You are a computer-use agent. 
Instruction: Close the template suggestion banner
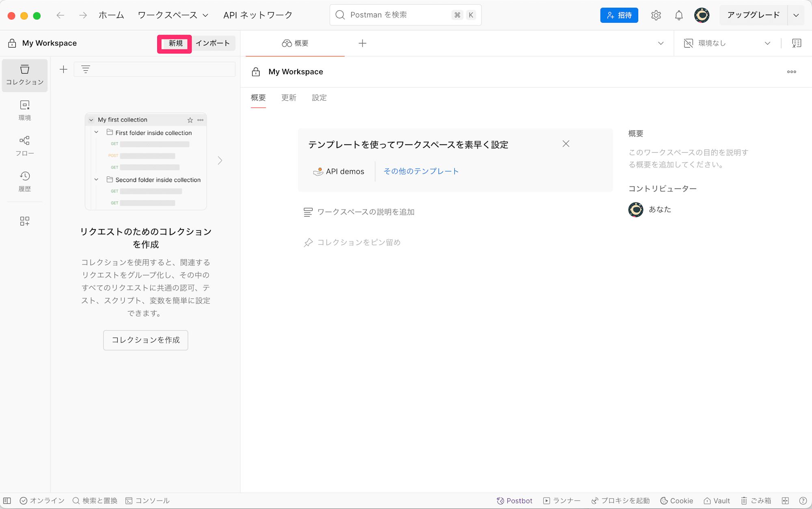[x=566, y=144]
